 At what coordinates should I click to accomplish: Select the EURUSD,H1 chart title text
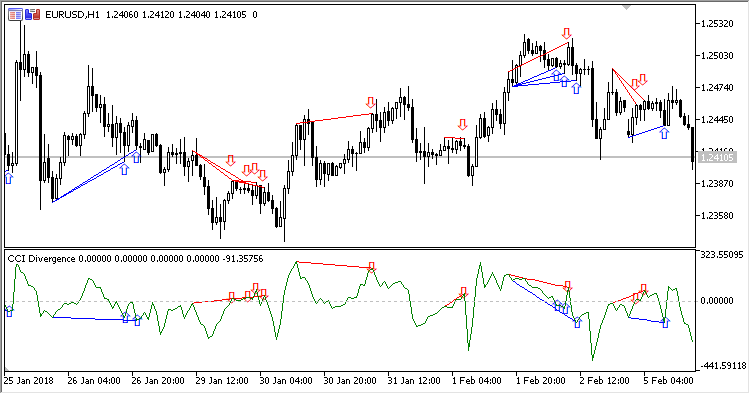(72, 15)
